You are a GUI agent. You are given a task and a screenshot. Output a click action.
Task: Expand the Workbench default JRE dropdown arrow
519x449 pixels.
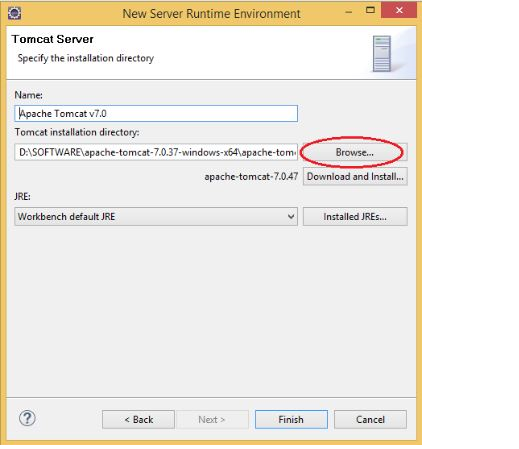pos(291,217)
